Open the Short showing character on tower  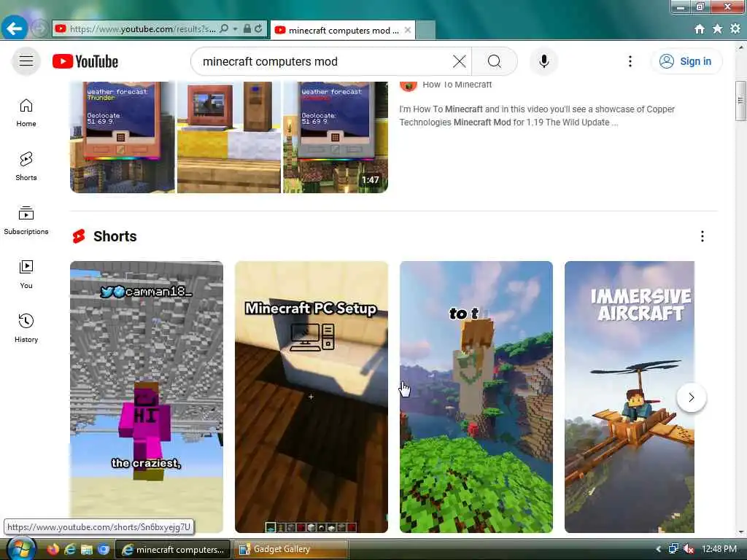(476, 397)
